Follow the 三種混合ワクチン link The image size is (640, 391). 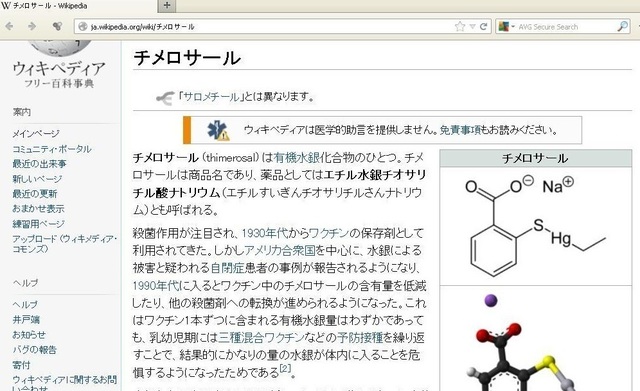pyautogui.click(x=262, y=337)
